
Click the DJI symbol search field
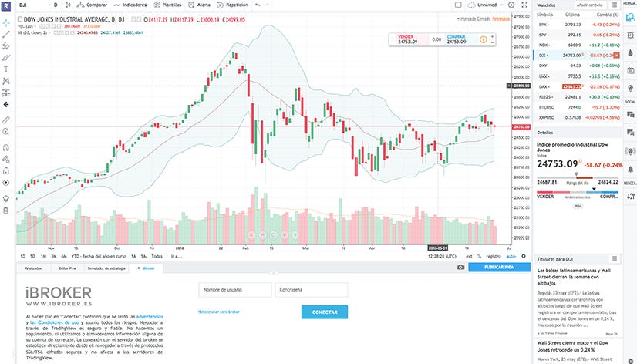click(33, 5)
